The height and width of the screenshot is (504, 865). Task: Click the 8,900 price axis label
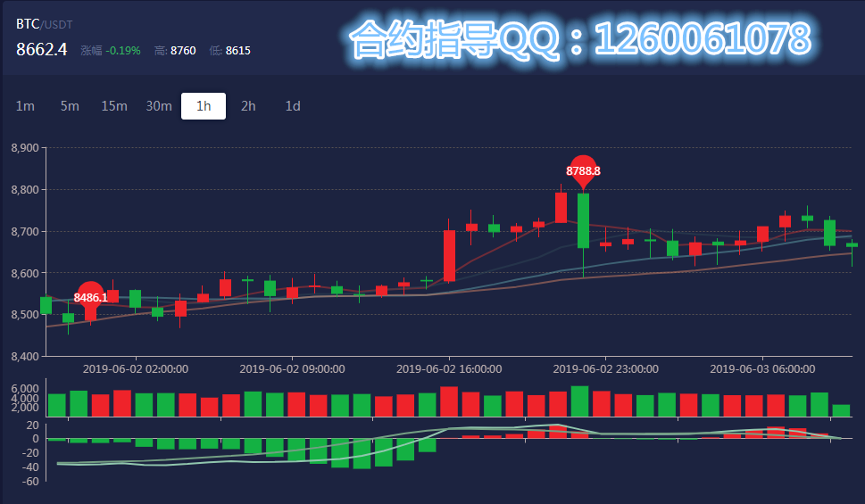[x=25, y=148]
